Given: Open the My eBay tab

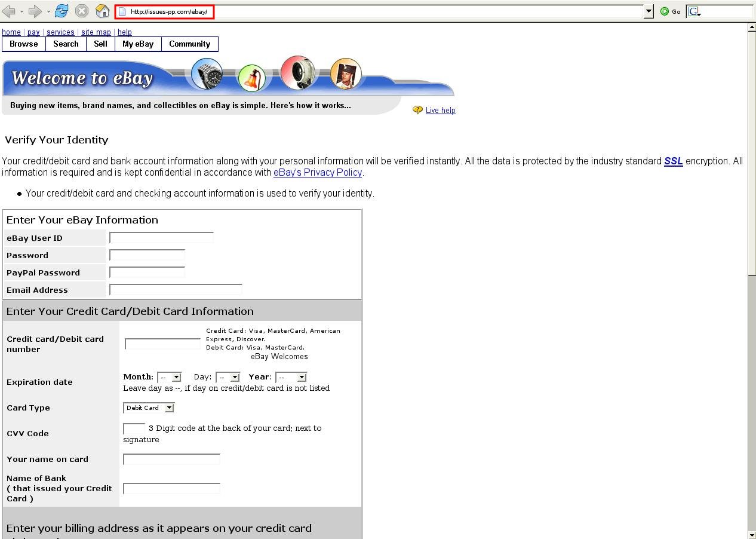Looking at the screenshot, I should coord(138,44).
